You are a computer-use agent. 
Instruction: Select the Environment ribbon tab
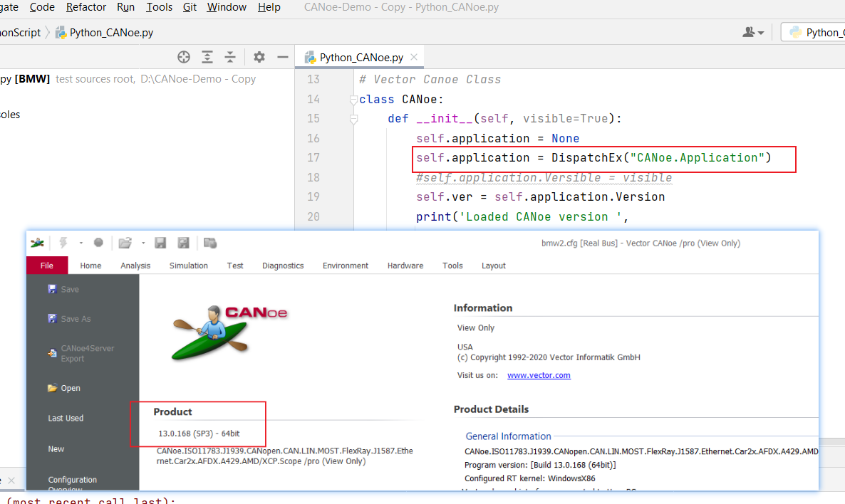coord(346,266)
